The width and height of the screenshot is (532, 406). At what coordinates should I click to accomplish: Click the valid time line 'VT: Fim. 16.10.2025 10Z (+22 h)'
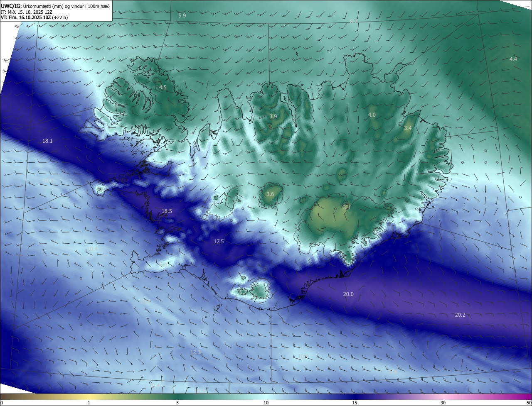click(34, 18)
